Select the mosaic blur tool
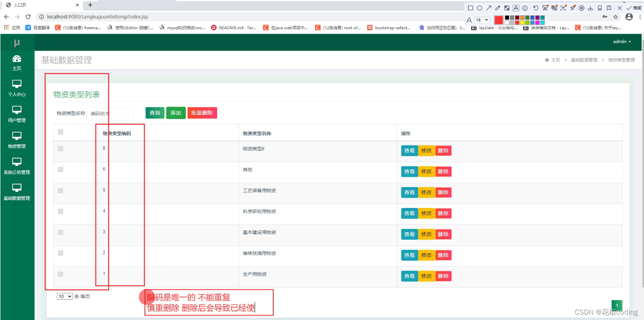This screenshot has width=644, height=320. point(507,8)
